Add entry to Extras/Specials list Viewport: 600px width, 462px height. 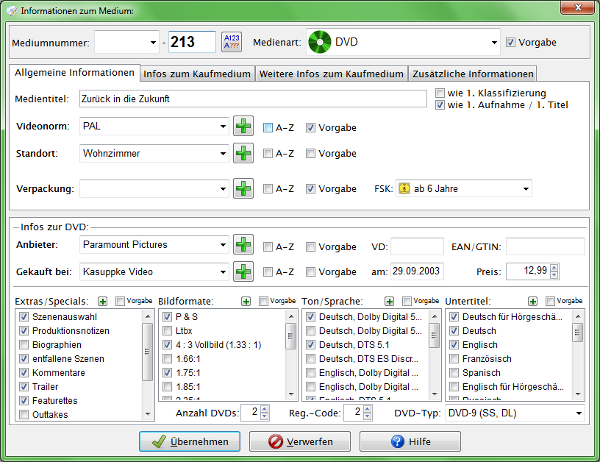pyautogui.click(x=102, y=300)
